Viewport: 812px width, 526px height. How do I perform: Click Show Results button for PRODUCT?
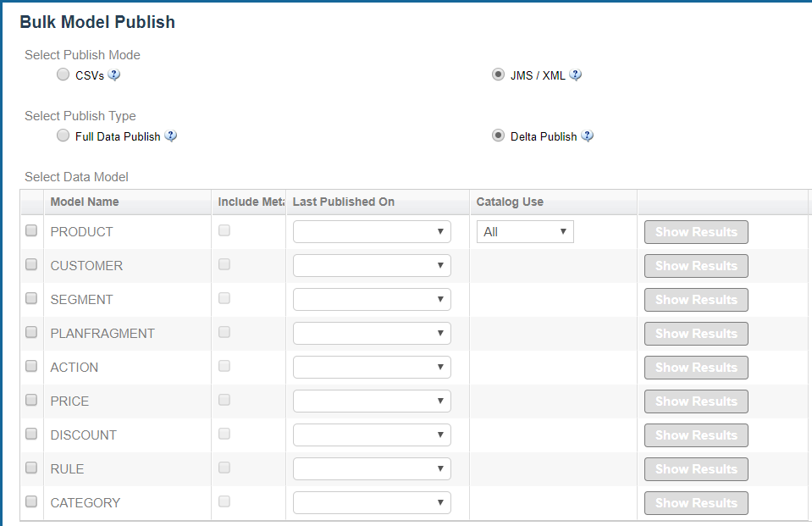pyautogui.click(x=696, y=232)
